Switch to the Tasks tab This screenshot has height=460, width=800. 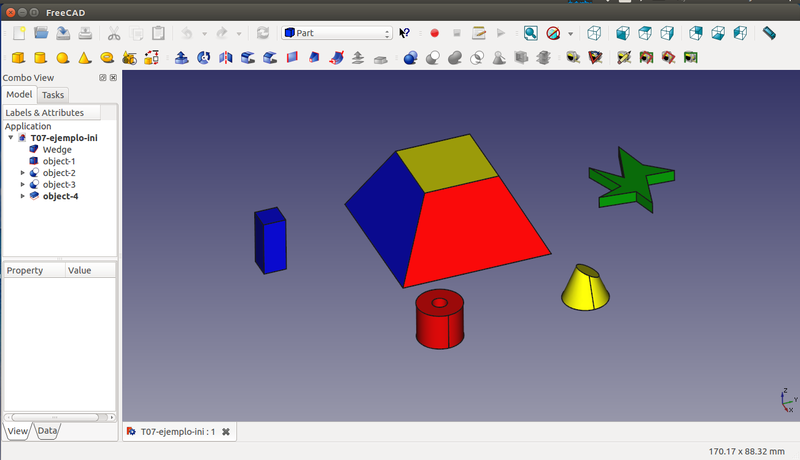tap(53, 95)
